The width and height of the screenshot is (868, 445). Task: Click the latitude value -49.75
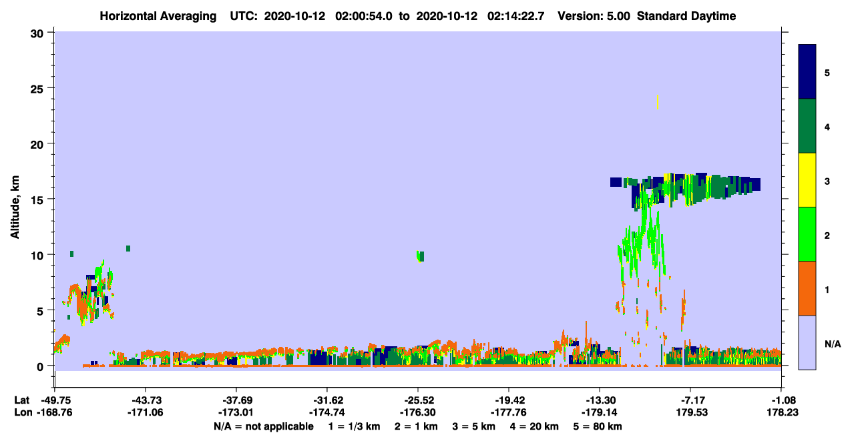point(55,400)
